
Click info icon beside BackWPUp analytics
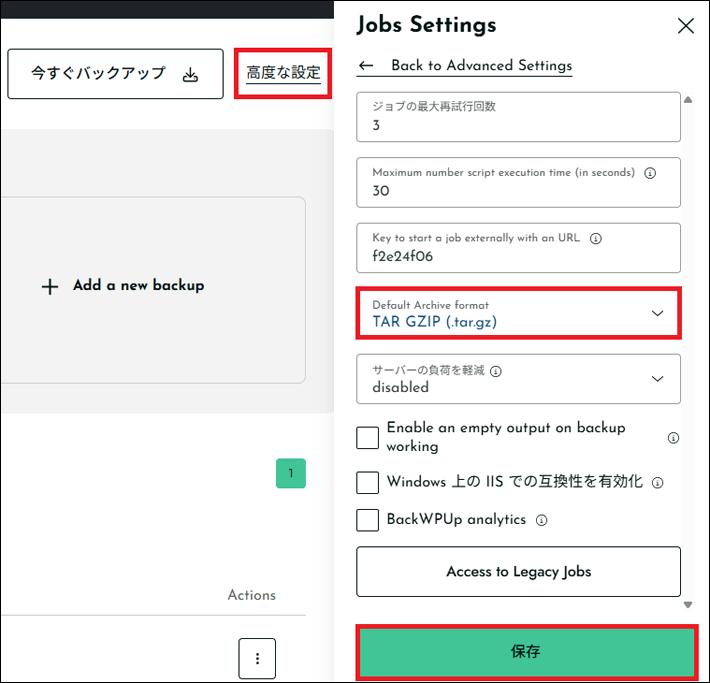pos(541,520)
